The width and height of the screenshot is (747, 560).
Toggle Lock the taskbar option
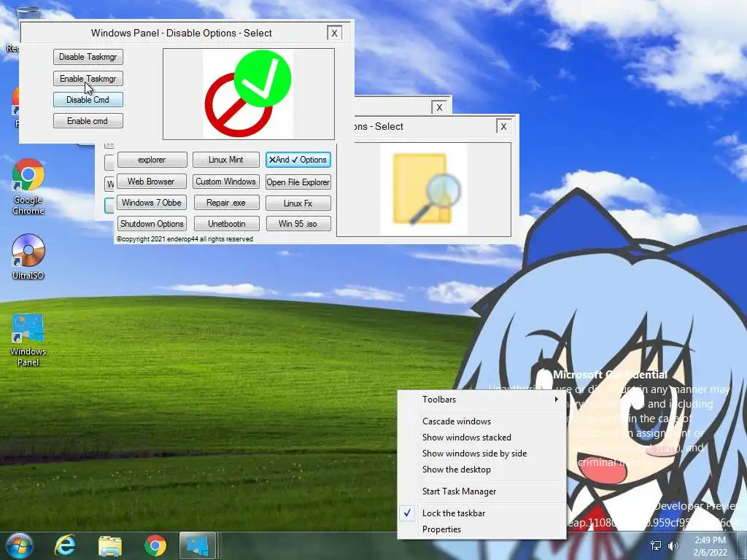point(482,513)
